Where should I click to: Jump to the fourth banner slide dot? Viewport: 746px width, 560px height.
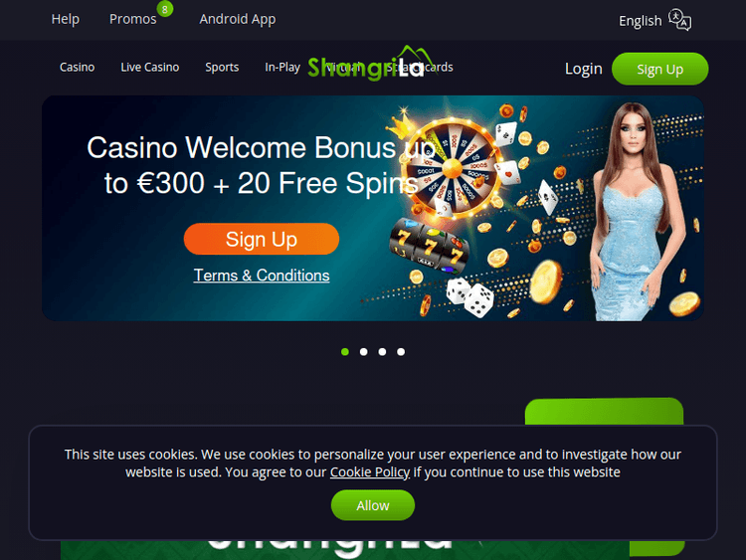(401, 351)
